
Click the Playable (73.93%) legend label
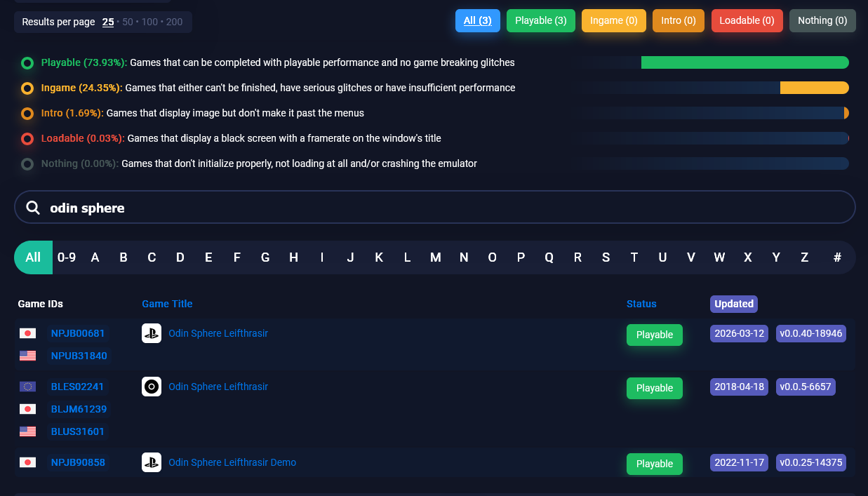[84, 62]
